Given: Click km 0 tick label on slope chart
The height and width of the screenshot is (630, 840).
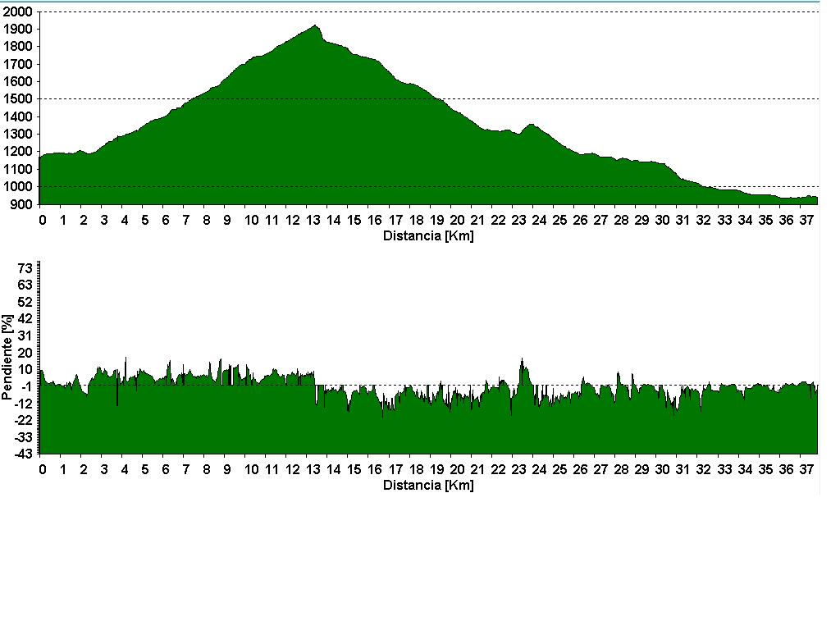Looking at the screenshot, I should click(43, 469).
